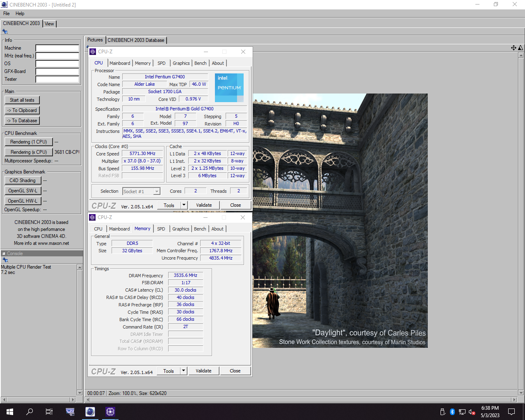
Task: Click the To Clipboard button
Action: (x=22, y=110)
